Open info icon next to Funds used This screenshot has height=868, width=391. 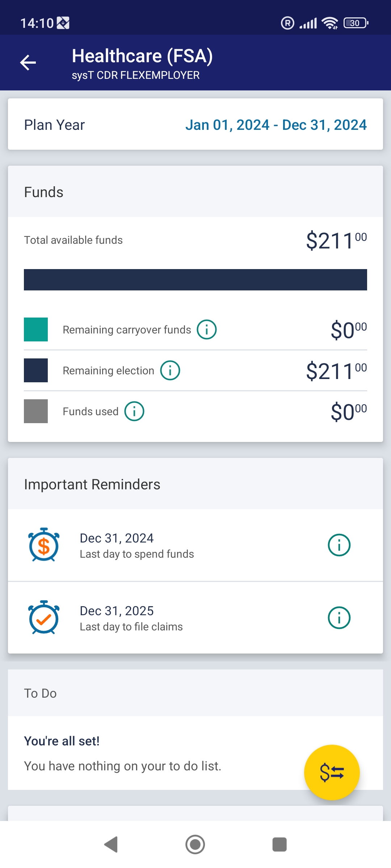(134, 411)
